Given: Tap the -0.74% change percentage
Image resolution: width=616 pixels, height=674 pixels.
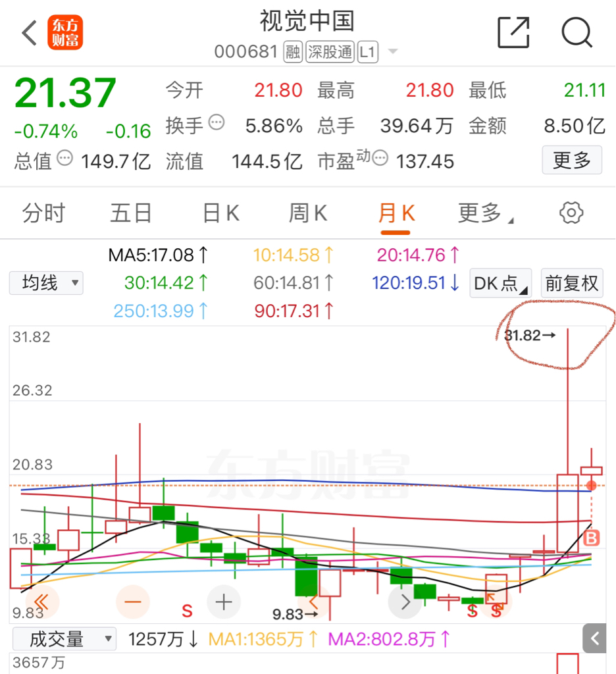Looking at the screenshot, I should (x=46, y=131).
